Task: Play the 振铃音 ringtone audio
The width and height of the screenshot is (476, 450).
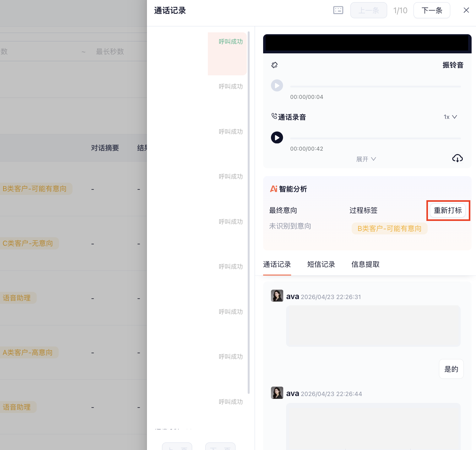Action: (x=277, y=85)
